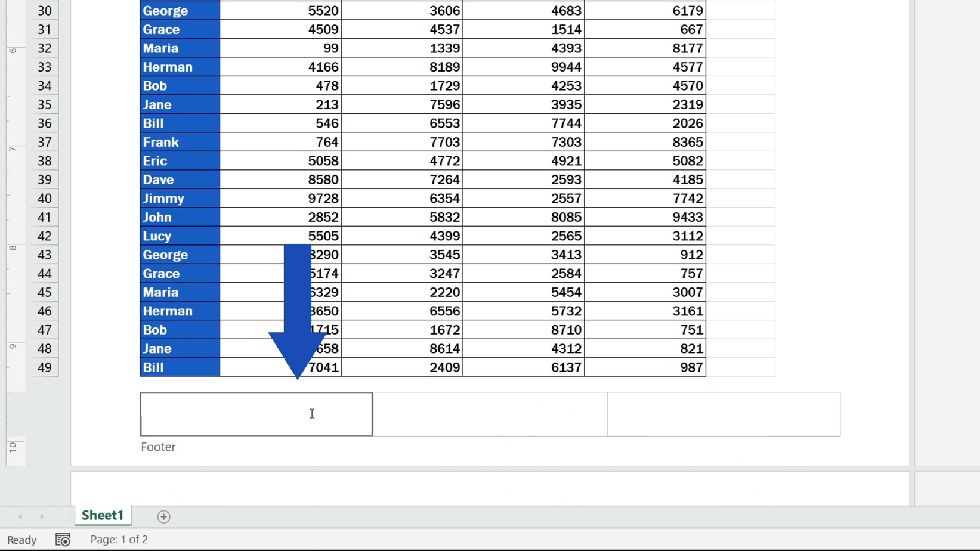Click inside the right footer section
This screenshot has width=980, height=551.
[723, 414]
